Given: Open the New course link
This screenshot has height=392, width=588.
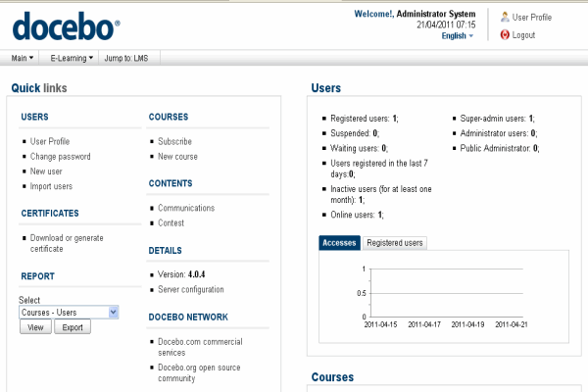Looking at the screenshot, I should tap(177, 156).
